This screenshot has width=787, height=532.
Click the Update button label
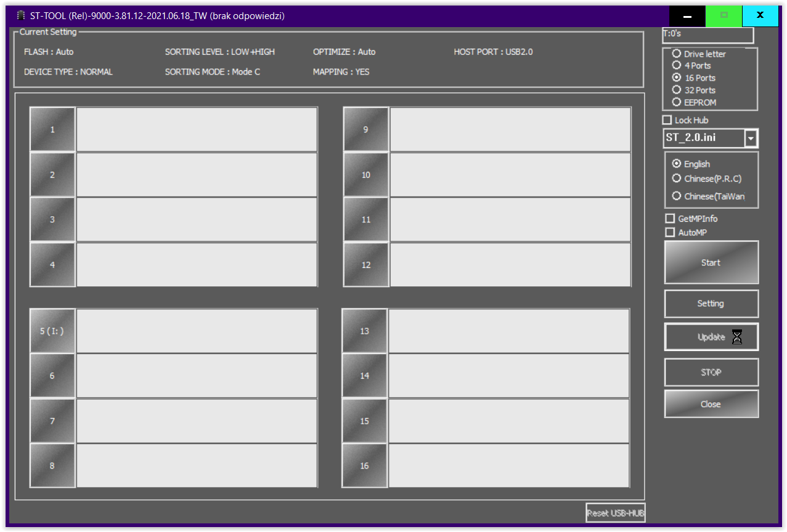711,337
